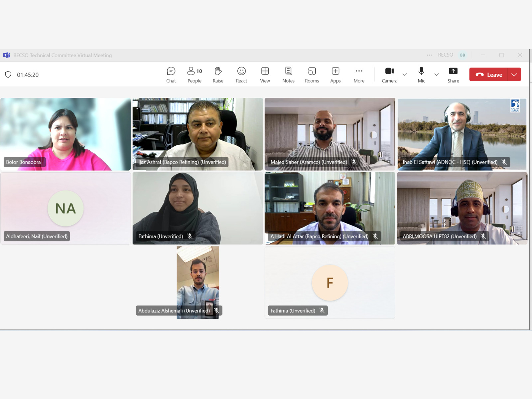Expand the Mic options dropdown arrow
This screenshot has width=532, height=399.
tap(437, 74)
